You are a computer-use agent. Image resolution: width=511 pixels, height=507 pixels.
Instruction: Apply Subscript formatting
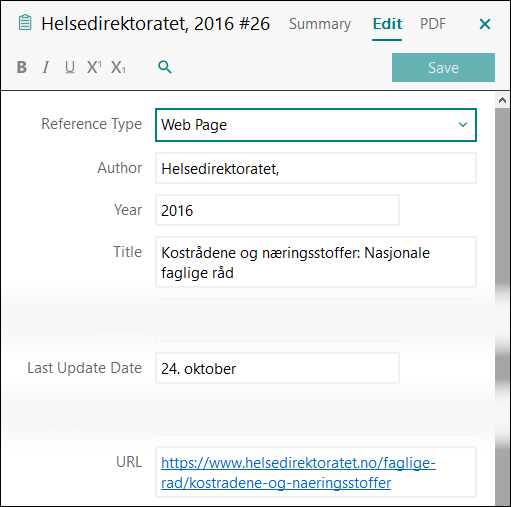pos(118,67)
